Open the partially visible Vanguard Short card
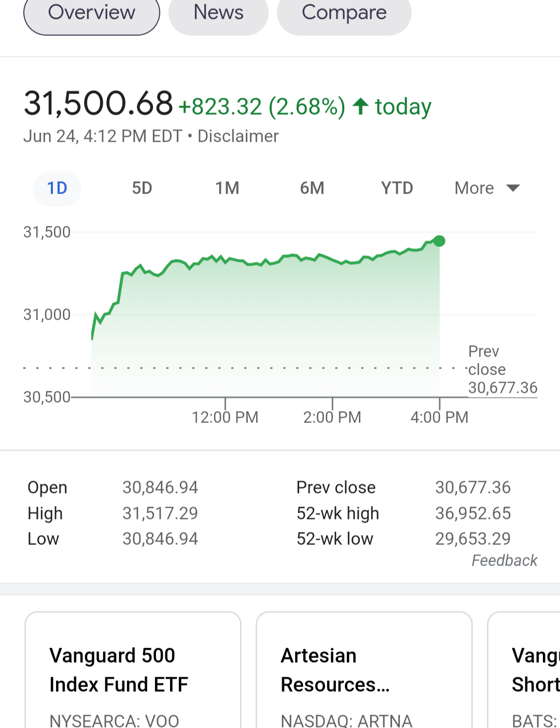560x728 pixels. [x=524, y=670]
